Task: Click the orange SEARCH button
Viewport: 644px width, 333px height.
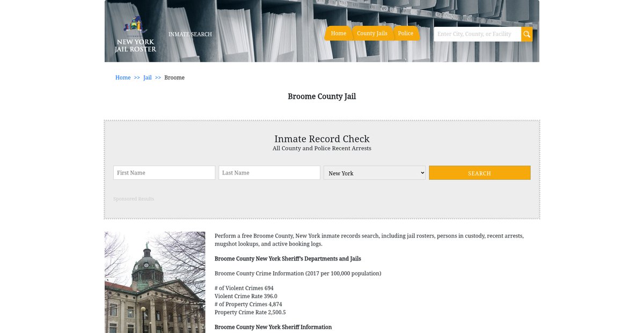Action: click(480, 173)
